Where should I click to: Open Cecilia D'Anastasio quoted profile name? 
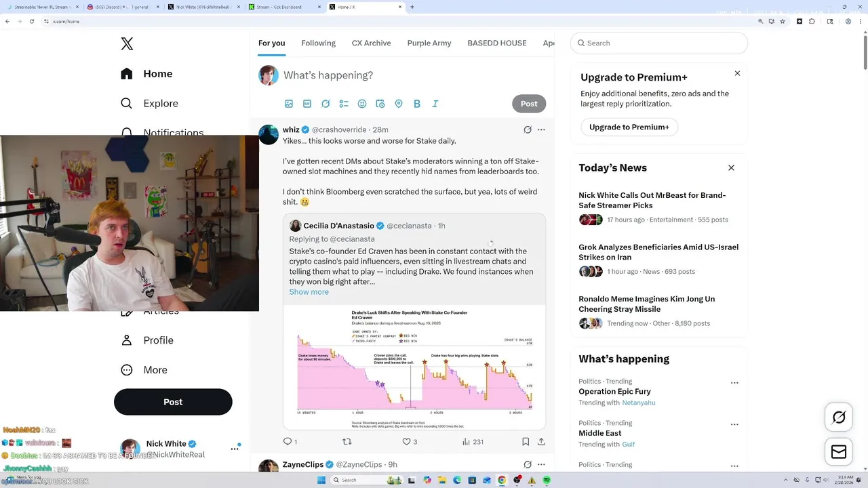[x=339, y=226]
